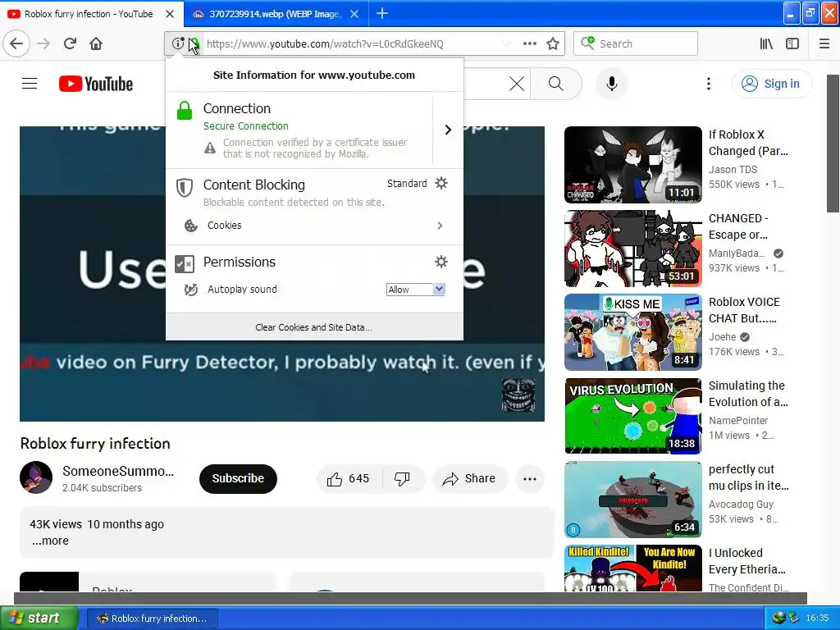The height and width of the screenshot is (630, 840).
Task: Open more actions menu beside Share
Action: pyautogui.click(x=530, y=478)
